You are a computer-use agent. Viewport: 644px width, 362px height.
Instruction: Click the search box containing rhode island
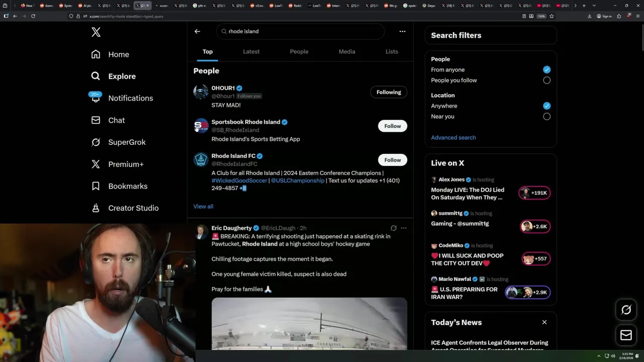point(300,31)
